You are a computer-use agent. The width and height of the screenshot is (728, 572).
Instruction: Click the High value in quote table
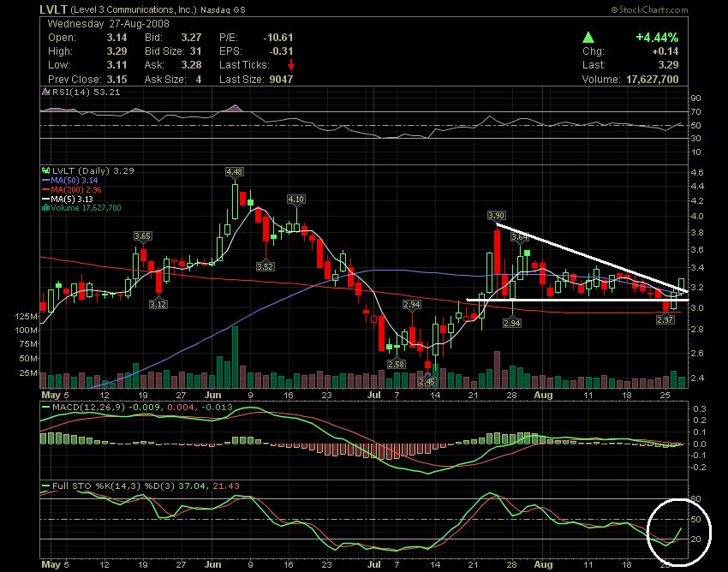click(x=116, y=51)
